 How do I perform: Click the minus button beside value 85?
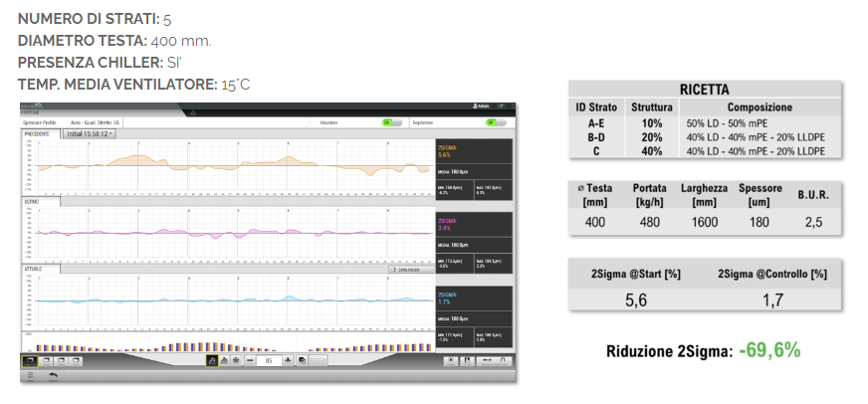[249, 360]
